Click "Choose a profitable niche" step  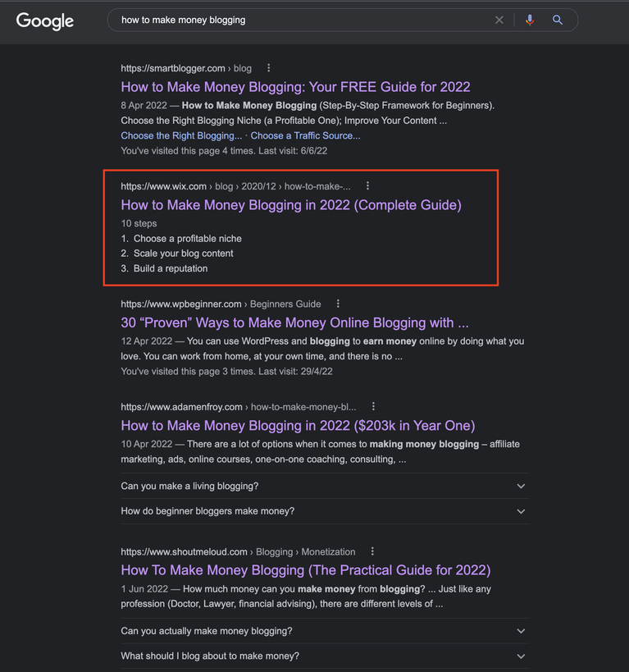[x=187, y=239]
